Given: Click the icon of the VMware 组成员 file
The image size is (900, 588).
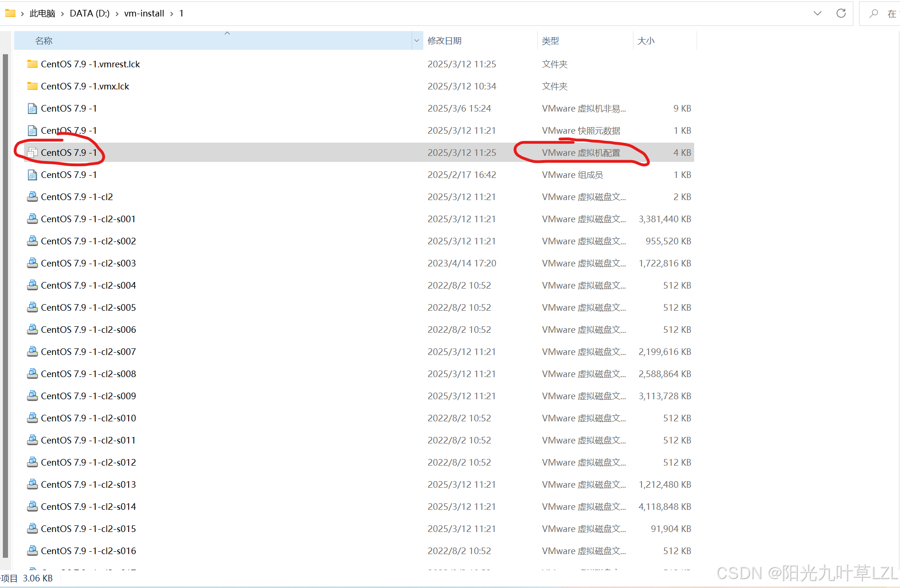Looking at the screenshot, I should (32, 175).
